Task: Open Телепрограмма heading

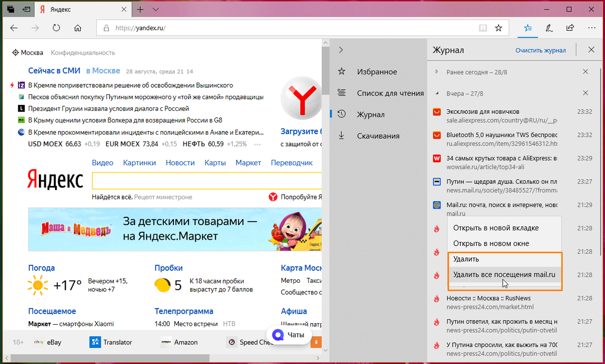Action: [184, 311]
